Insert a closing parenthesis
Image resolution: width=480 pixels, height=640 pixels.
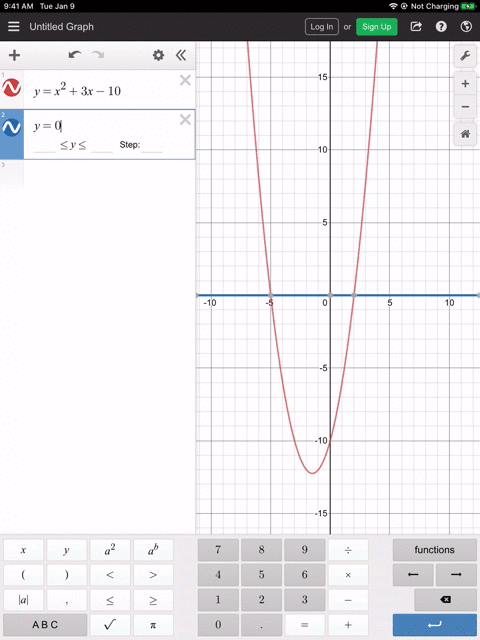click(67, 575)
